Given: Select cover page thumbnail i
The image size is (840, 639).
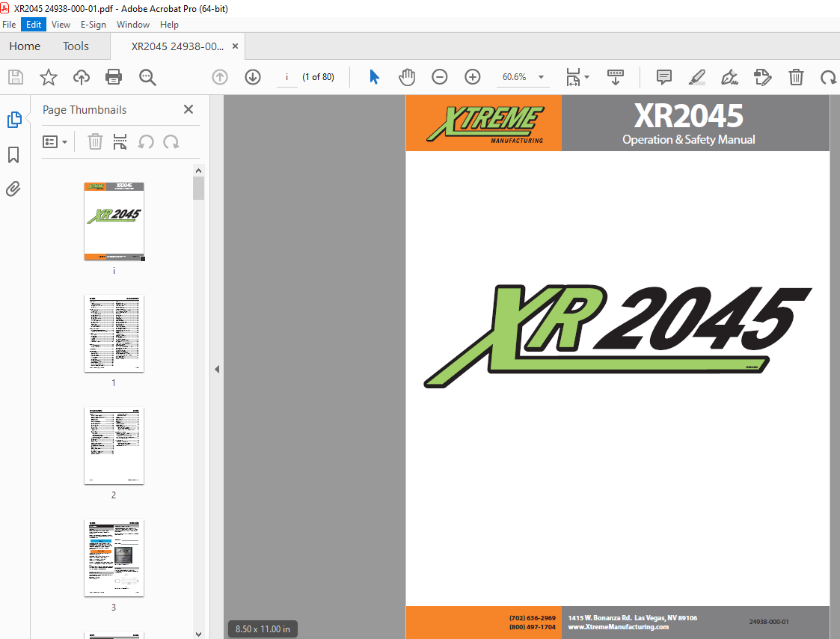Looking at the screenshot, I should coord(114,221).
